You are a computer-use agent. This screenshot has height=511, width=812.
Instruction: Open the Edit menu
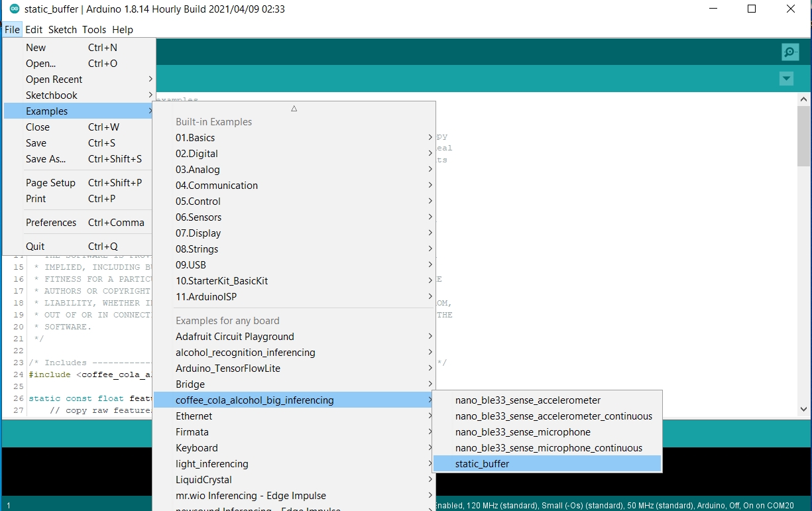click(34, 29)
